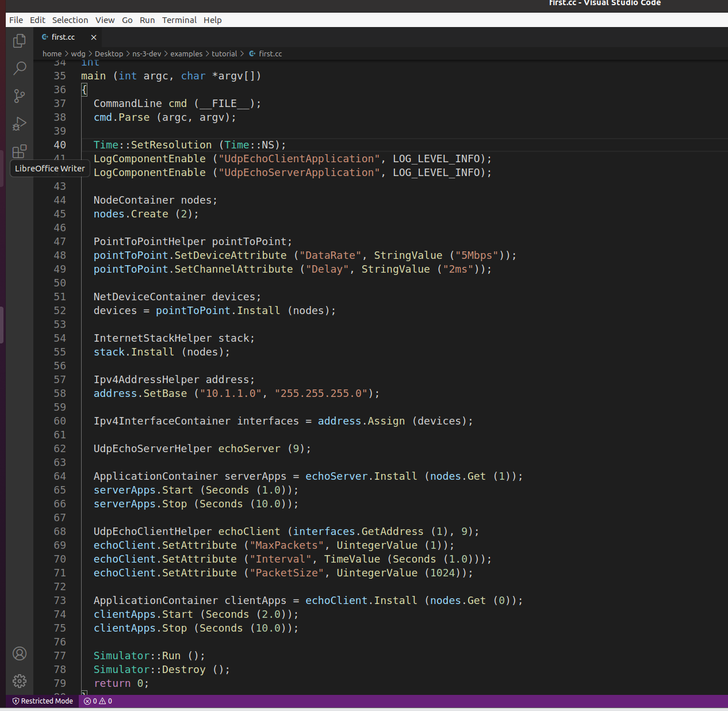728x711 pixels.
Task: Click the "255.255.255.0" mask string
Action: click(x=321, y=393)
